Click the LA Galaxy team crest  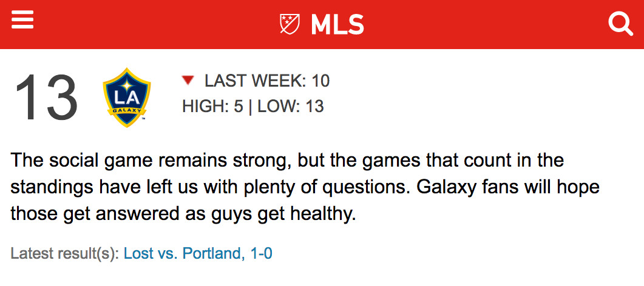point(127,97)
